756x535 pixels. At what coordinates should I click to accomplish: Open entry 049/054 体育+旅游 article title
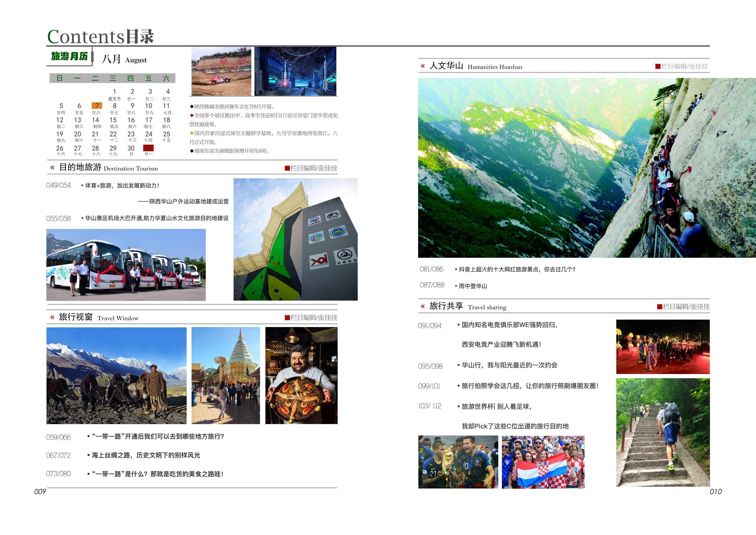tap(122, 185)
